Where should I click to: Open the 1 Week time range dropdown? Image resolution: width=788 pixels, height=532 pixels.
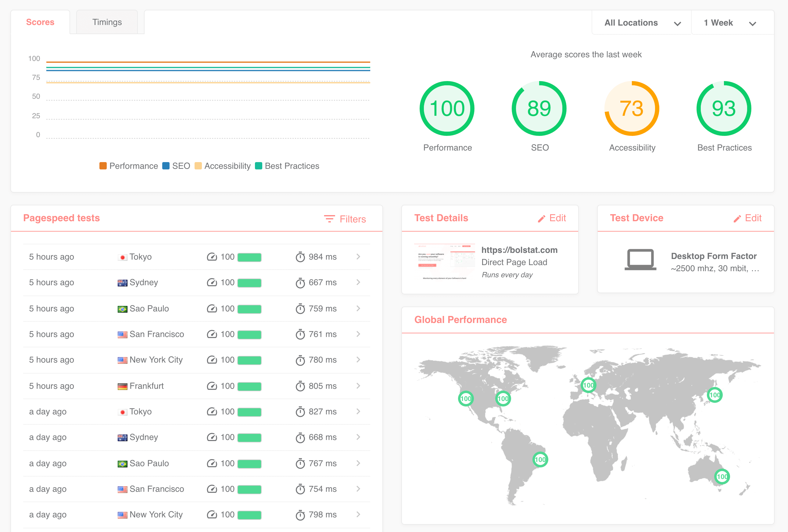[729, 23]
